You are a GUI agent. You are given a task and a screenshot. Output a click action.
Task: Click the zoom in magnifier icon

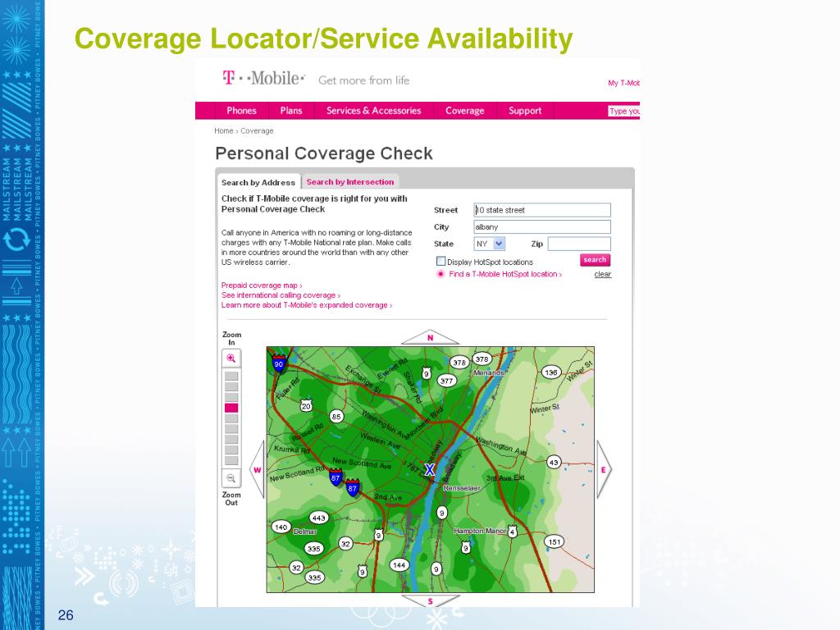coord(231,358)
